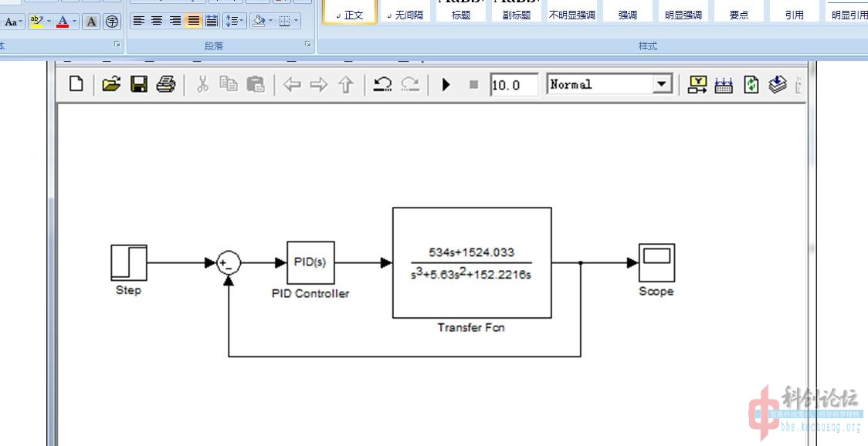Align text left in Word ribbon
Viewport: 868px width, 446px height.
(x=139, y=21)
